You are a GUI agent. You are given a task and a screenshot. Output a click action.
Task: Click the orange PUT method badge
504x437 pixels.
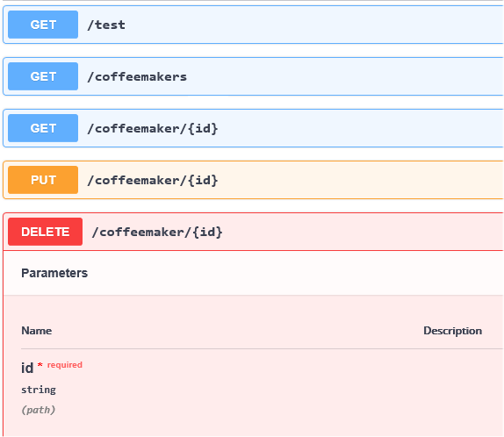click(x=43, y=180)
